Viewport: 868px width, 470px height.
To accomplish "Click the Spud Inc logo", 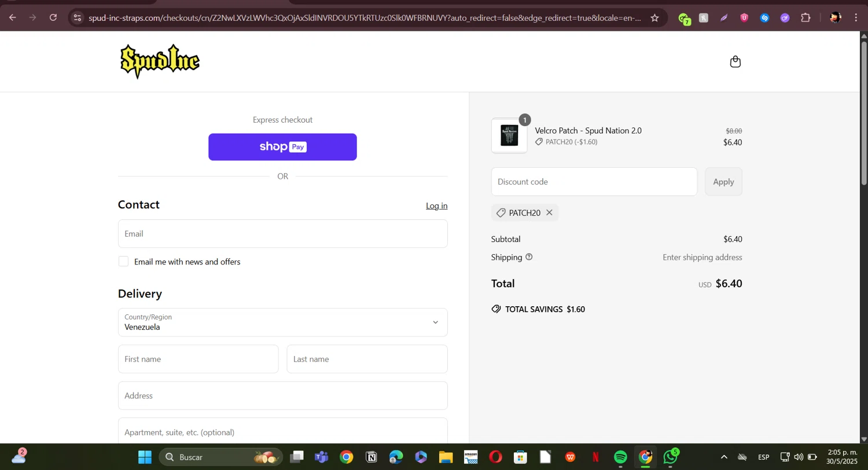I will point(160,61).
